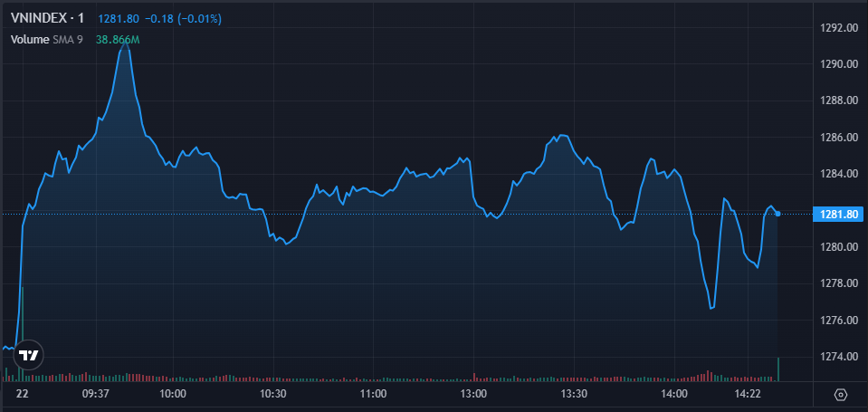Click the 1281.80 current price label on axis

[x=840, y=214]
